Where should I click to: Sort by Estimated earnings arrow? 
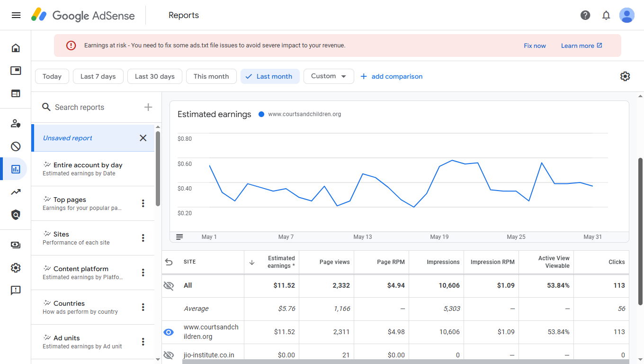(x=252, y=262)
